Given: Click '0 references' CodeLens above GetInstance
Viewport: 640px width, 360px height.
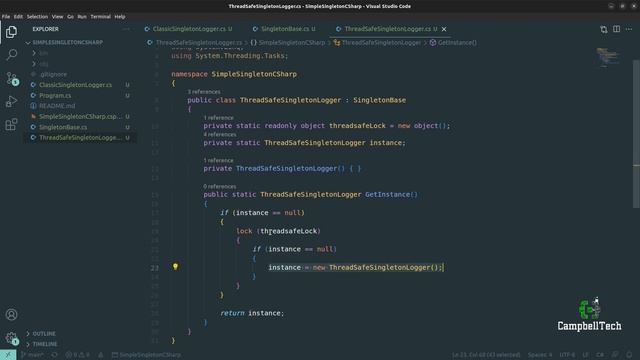Looking at the screenshot, I should pyautogui.click(x=220, y=187).
